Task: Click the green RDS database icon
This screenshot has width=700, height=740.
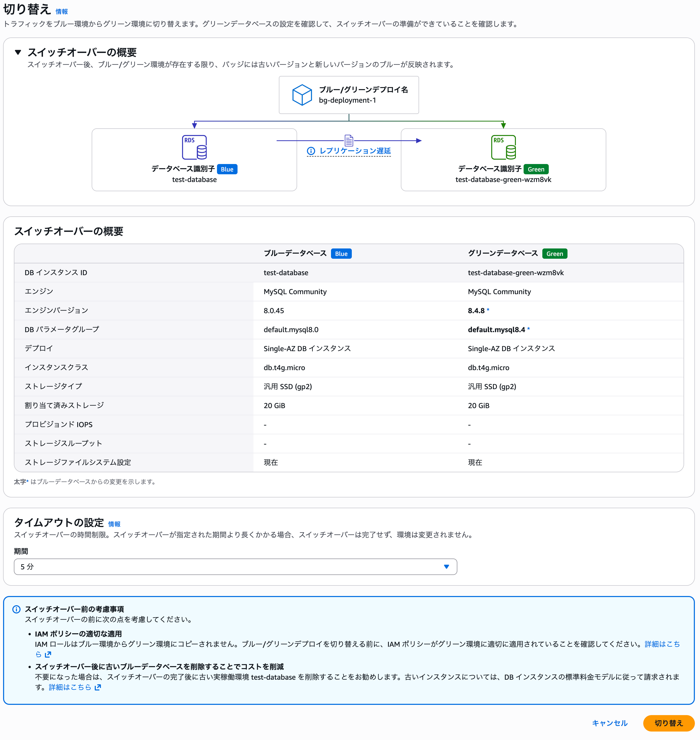Action: coord(503,147)
